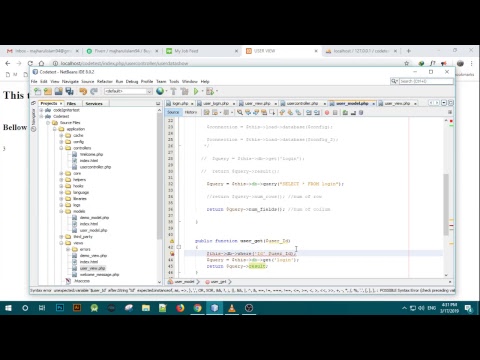Click the Build Project hammer icon
This screenshot has width=480, height=360.
(x=173, y=91)
